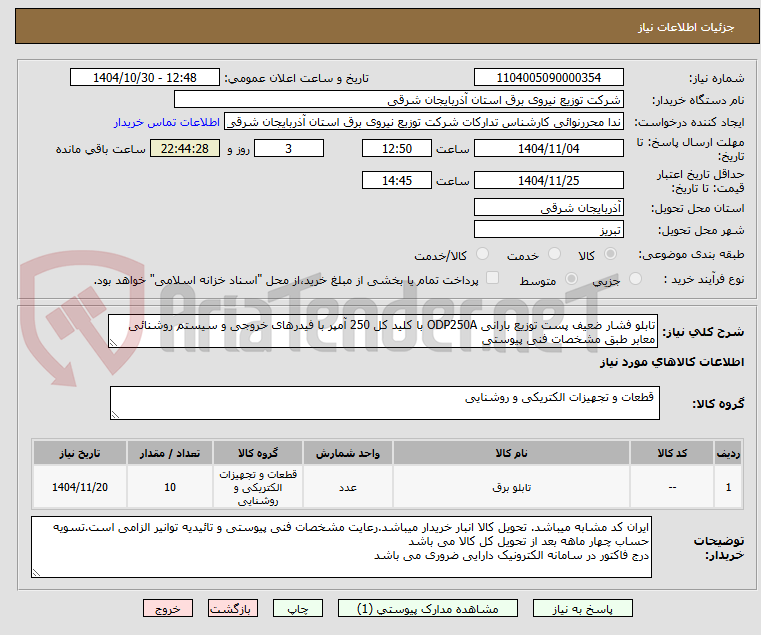The width and height of the screenshot is (761, 635).
Task: Click the remaining days field showing 3
Action: pos(289,149)
